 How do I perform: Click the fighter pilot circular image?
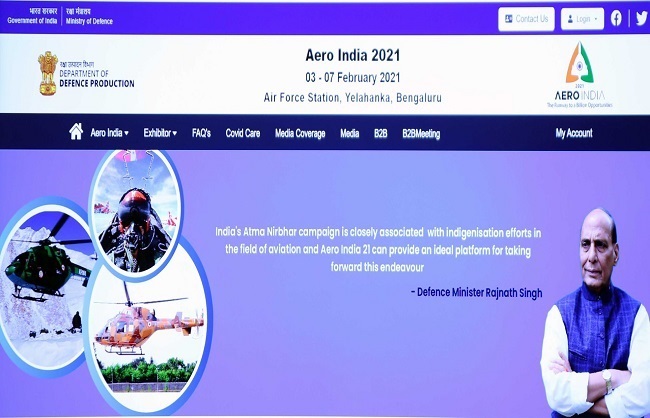pyautogui.click(x=136, y=212)
